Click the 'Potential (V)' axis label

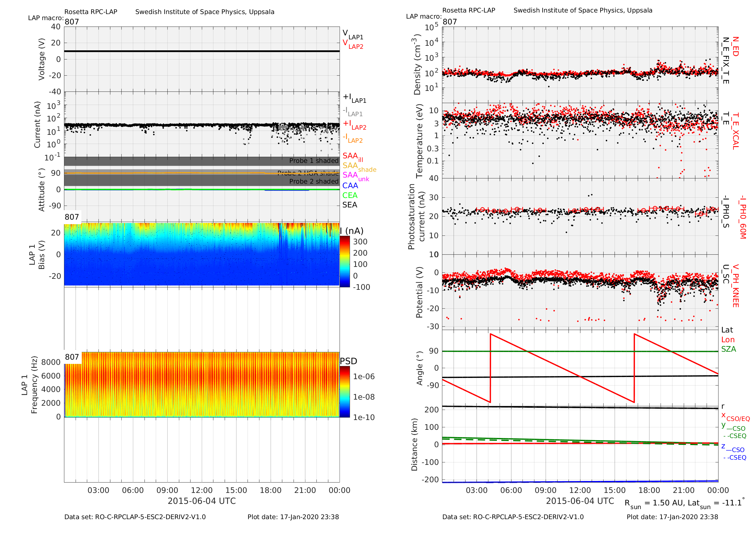coord(419,293)
